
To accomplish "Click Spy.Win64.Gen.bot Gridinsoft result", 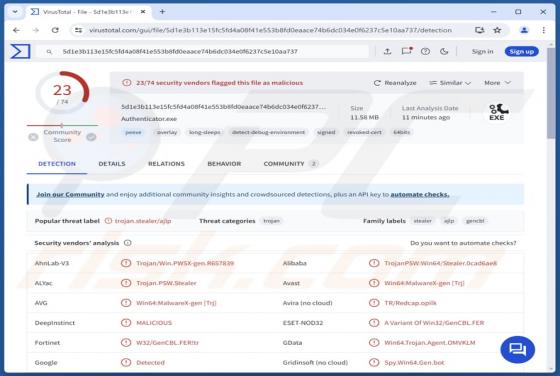I will tap(414, 362).
